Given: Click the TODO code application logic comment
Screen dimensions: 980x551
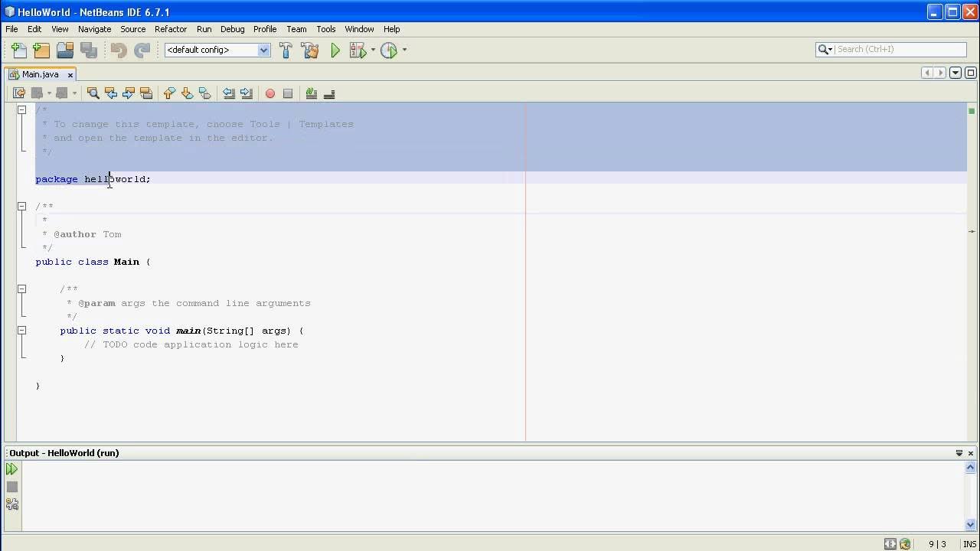Looking at the screenshot, I should pos(191,344).
